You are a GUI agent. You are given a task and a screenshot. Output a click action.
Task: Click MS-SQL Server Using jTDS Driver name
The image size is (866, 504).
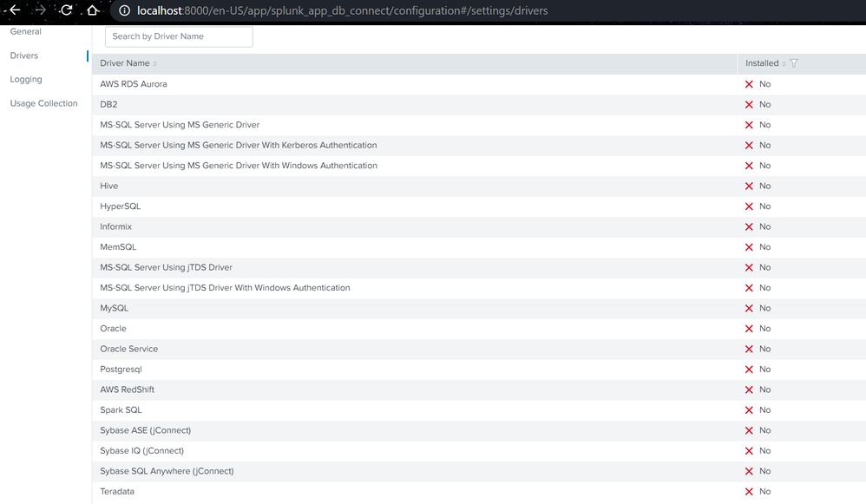pos(167,267)
